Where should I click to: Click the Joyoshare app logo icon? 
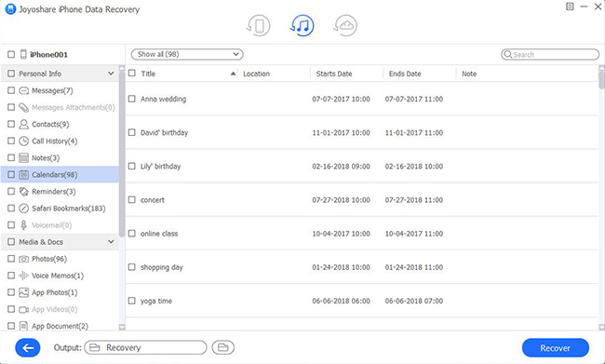click(x=10, y=9)
